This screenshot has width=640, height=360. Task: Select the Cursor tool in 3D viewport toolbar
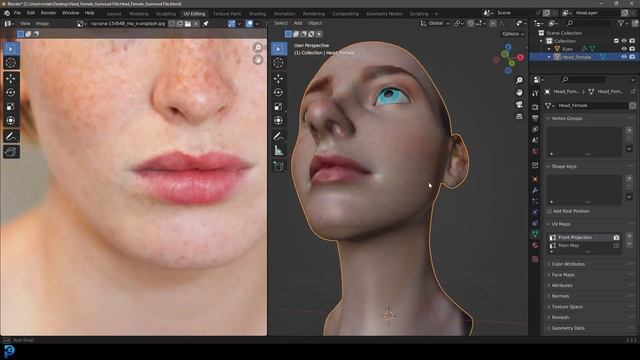tap(279, 63)
